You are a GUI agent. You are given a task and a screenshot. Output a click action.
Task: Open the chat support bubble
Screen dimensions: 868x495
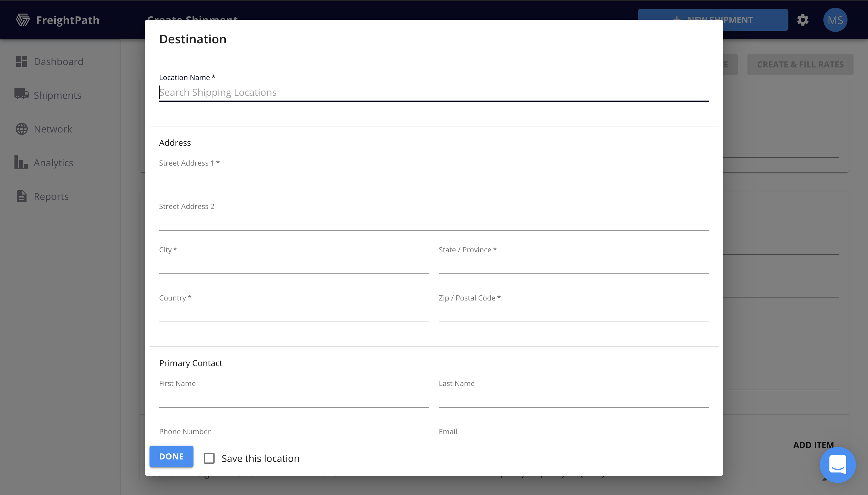837,464
